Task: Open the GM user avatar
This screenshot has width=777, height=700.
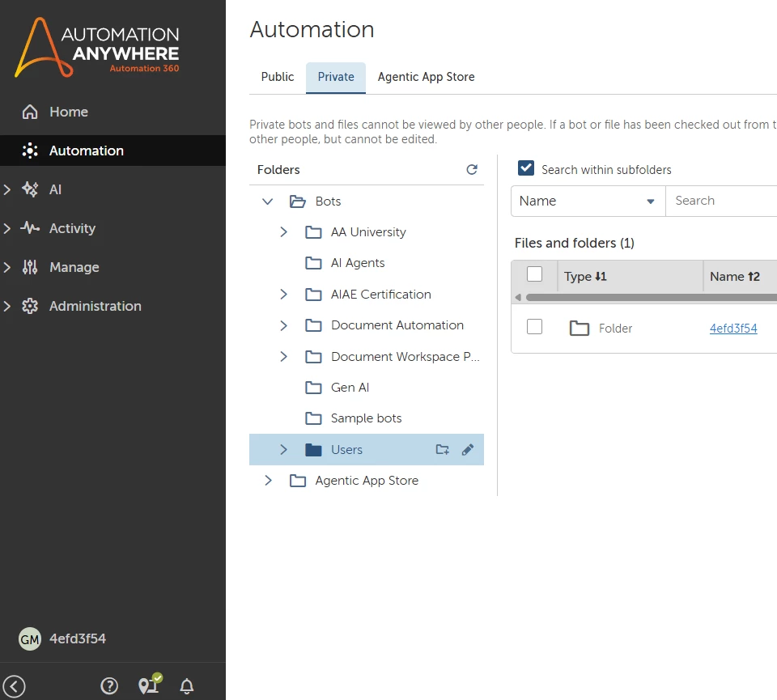Action: point(30,638)
